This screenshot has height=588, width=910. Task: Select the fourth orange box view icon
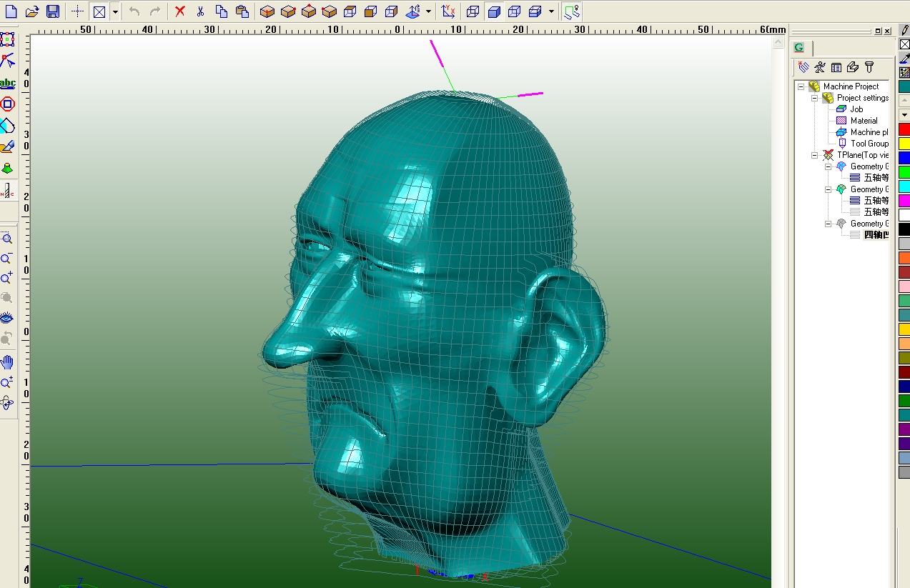tap(330, 11)
